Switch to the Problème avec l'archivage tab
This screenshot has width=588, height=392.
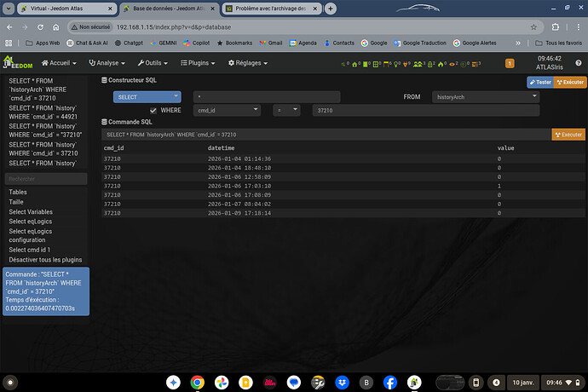pyautogui.click(x=272, y=9)
